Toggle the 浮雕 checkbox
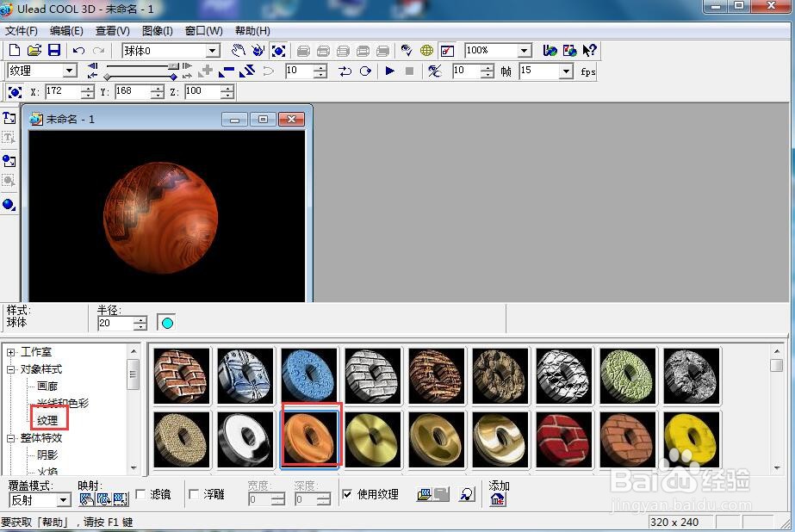 pos(194,494)
